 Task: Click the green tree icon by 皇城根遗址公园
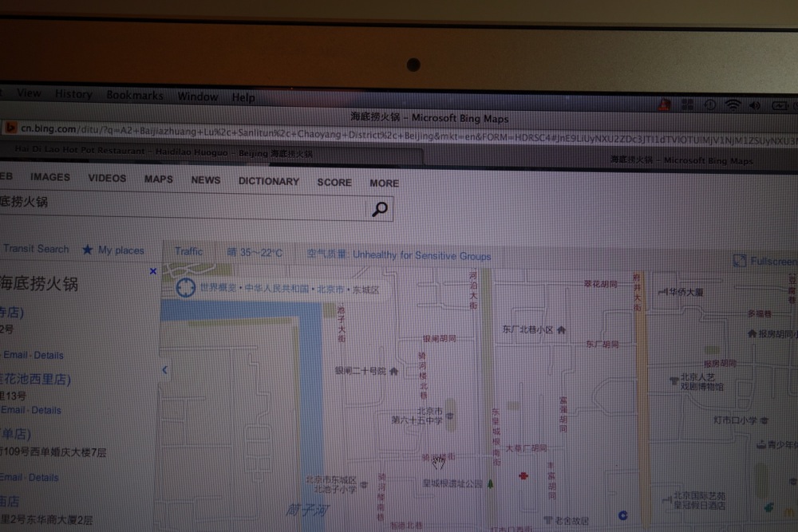491,483
